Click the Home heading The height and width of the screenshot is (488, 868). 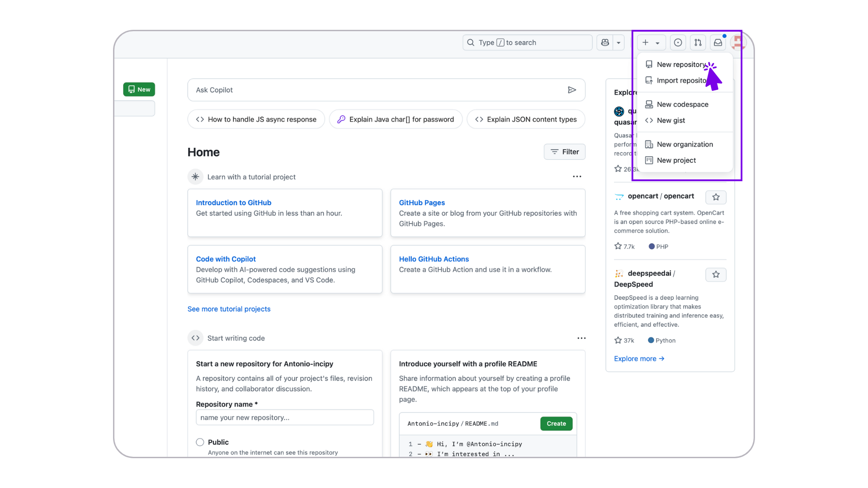point(203,152)
